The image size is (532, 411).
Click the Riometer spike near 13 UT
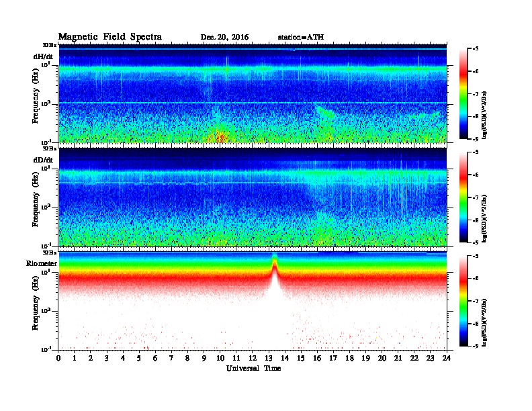[x=275, y=271]
